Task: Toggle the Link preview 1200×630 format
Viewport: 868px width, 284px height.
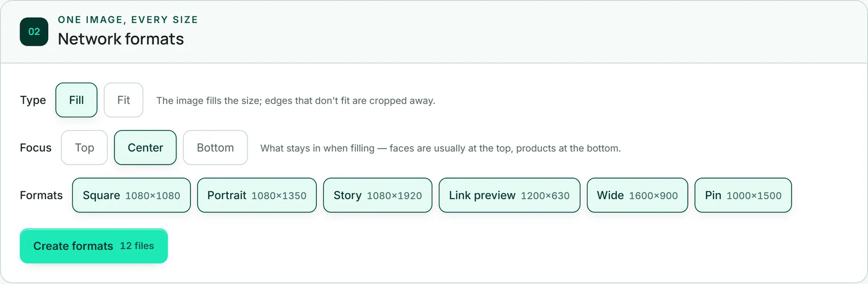Action: [x=509, y=195]
